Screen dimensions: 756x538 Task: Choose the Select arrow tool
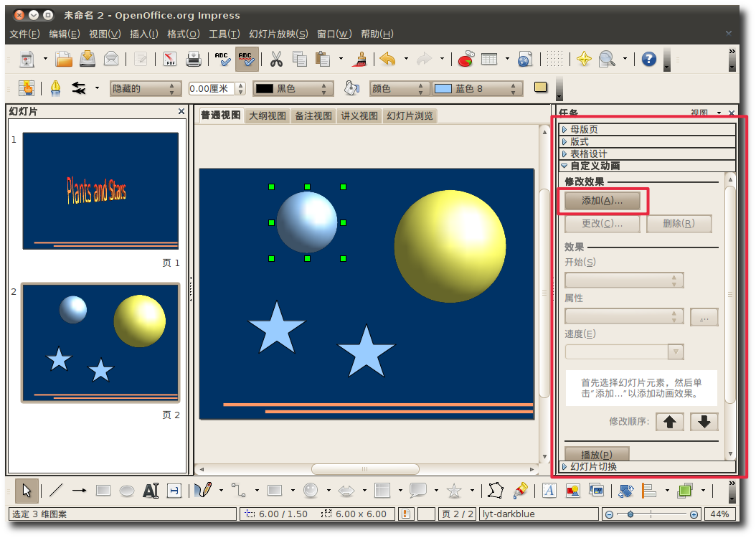(27, 491)
